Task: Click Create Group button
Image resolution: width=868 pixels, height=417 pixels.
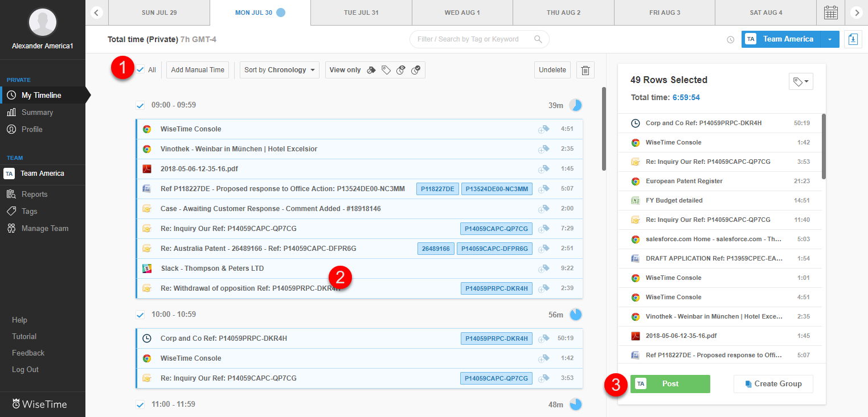Action: 773,384
